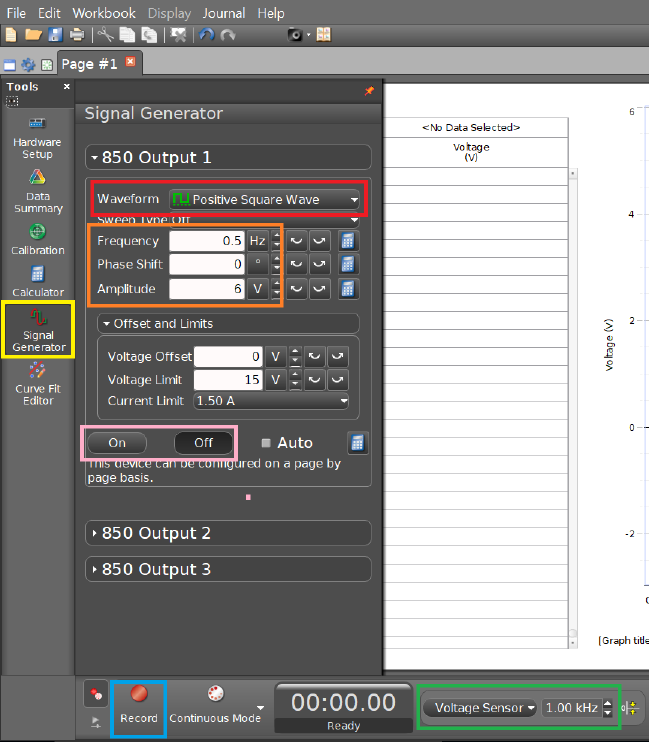Click pin icon on Signal Generator panel

[x=369, y=91]
